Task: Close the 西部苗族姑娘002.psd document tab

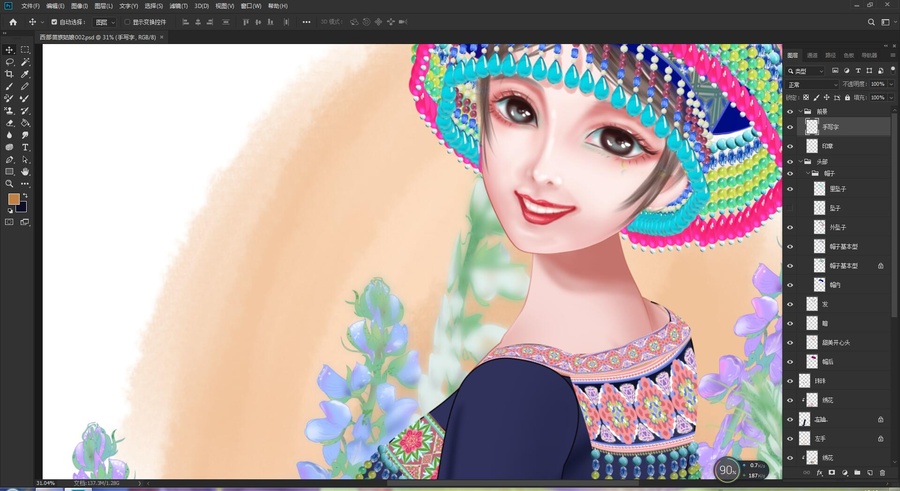Action: [x=162, y=37]
